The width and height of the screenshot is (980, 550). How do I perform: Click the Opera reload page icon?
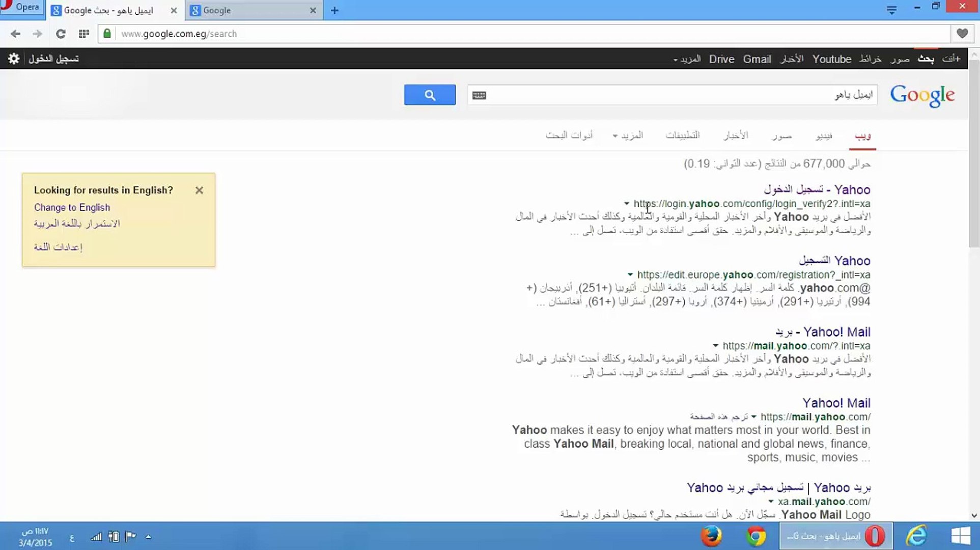pos(61,34)
